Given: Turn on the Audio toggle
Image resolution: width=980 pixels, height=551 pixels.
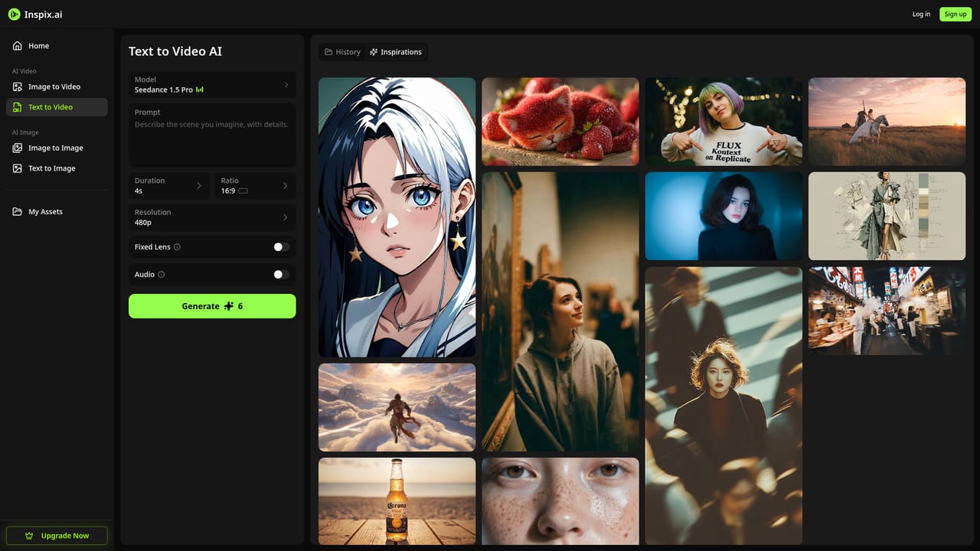Looking at the screenshot, I should [281, 275].
